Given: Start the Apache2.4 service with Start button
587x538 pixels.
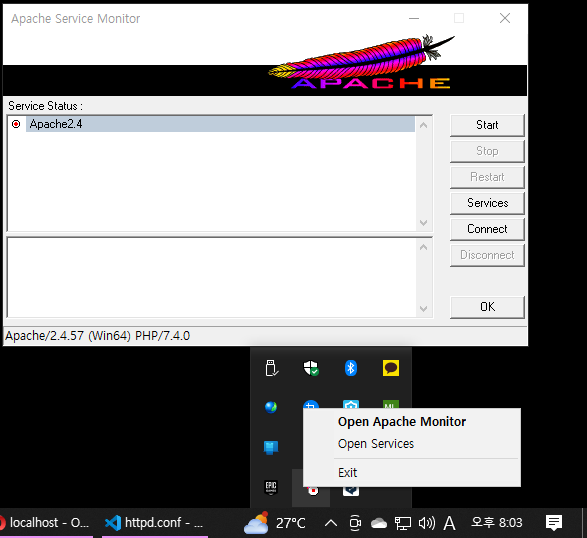Looking at the screenshot, I should pos(487,125).
